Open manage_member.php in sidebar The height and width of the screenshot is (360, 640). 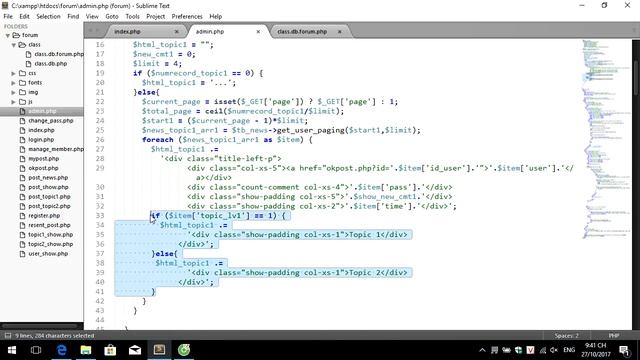pyautogui.click(x=56, y=149)
